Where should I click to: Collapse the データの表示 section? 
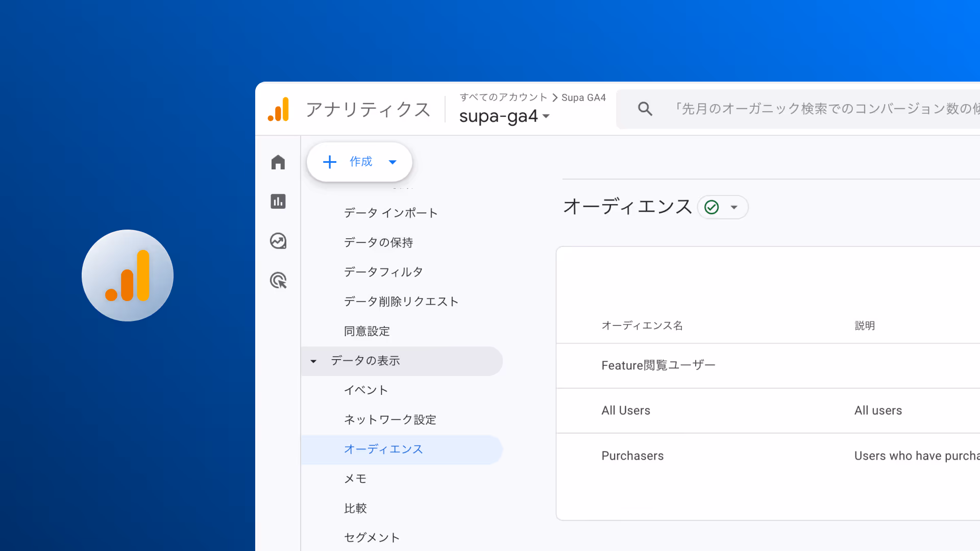point(313,361)
